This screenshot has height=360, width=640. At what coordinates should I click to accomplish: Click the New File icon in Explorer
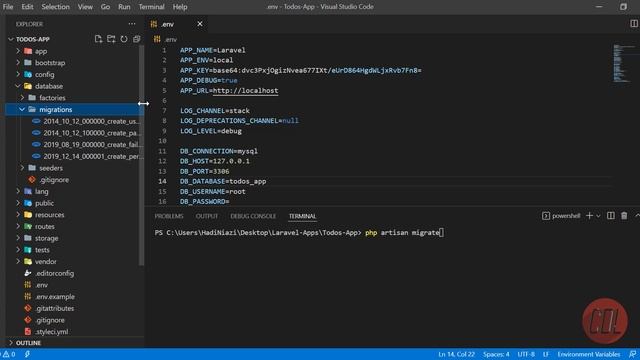coord(98,39)
